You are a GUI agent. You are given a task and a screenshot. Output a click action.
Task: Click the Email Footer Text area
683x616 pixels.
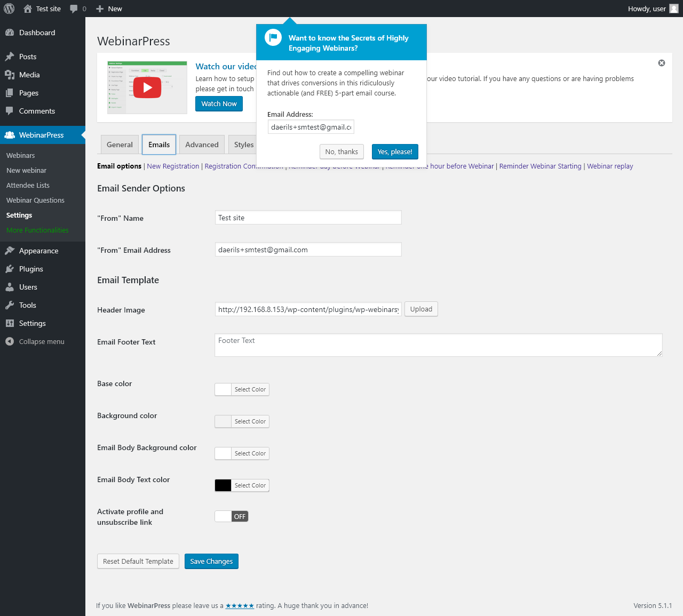click(439, 345)
